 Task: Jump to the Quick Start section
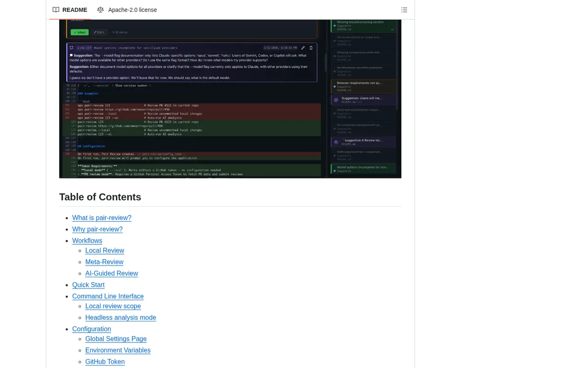(88, 285)
